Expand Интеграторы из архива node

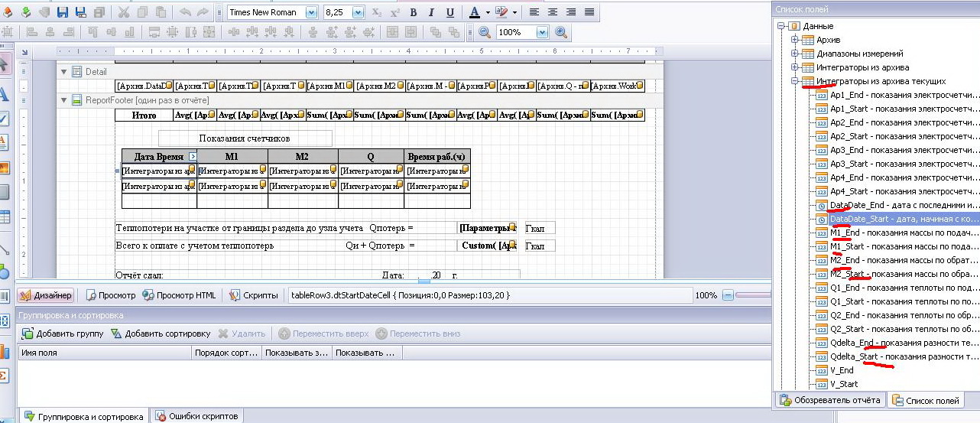click(x=795, y=67)
